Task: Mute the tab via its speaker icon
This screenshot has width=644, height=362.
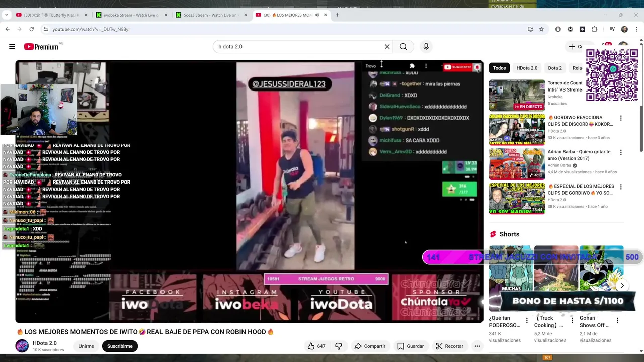Action: click(x=317, y=15)
